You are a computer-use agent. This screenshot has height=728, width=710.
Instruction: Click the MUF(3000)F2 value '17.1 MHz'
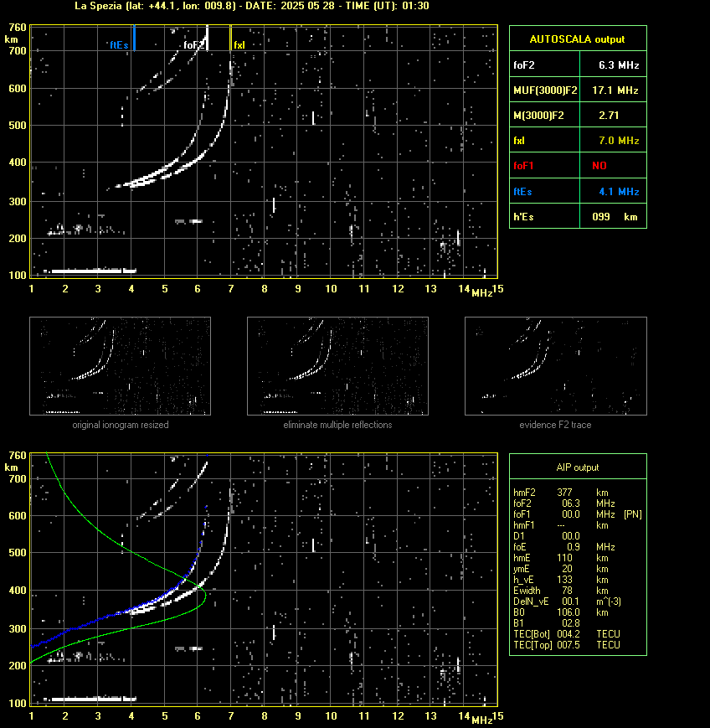[615, 90]
